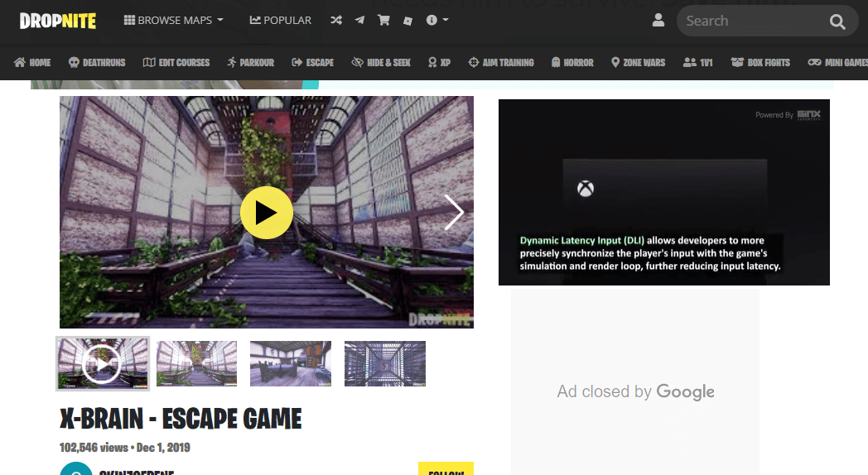Open the Deathruns category
The height and width of the screenshot is (475, 868).
[x=97, y=63]
